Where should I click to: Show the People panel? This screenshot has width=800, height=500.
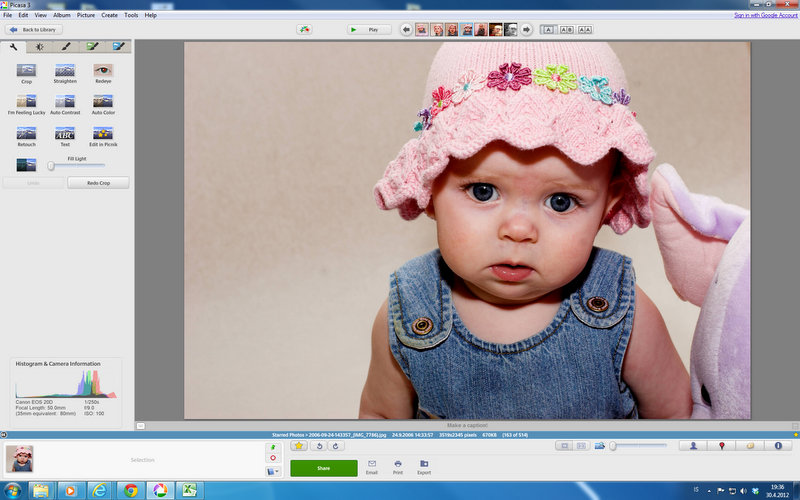(x=693, y=446)
